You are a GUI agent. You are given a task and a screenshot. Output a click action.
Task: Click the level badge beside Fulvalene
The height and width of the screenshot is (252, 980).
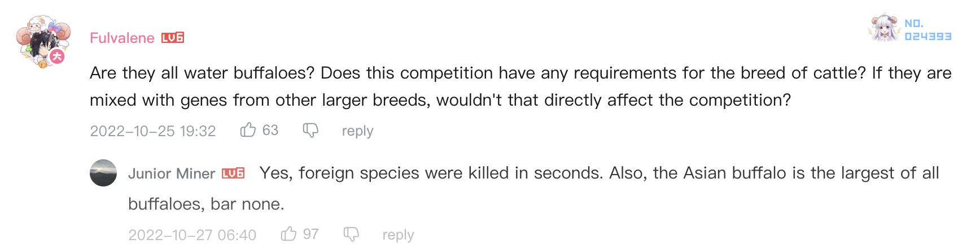coord(173,38)
